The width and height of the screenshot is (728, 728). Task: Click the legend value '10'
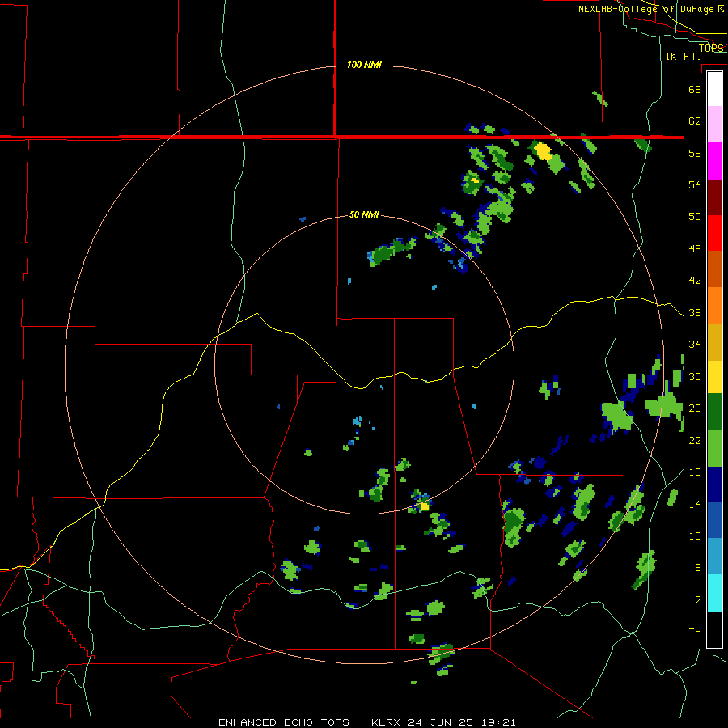pos(695,535)
